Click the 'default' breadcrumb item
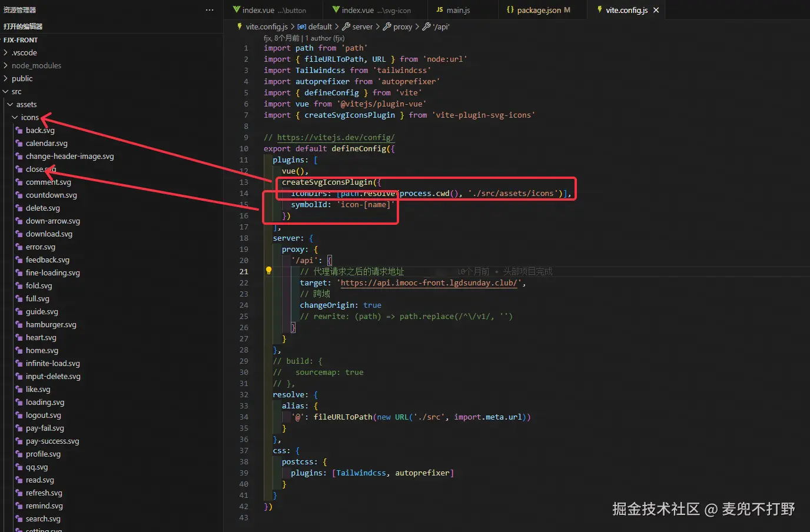The height and width of the screenshot is (532, 810). [315, 26]
